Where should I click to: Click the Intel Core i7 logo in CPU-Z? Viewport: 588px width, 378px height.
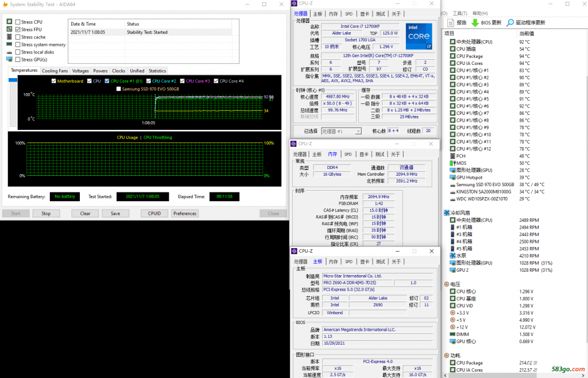[419, 36]
